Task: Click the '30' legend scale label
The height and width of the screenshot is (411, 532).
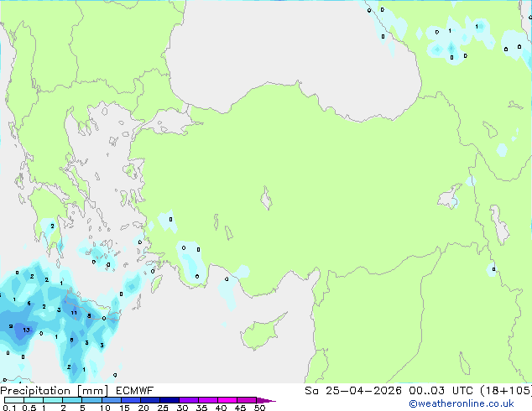Action: click(x=182, y=408)
